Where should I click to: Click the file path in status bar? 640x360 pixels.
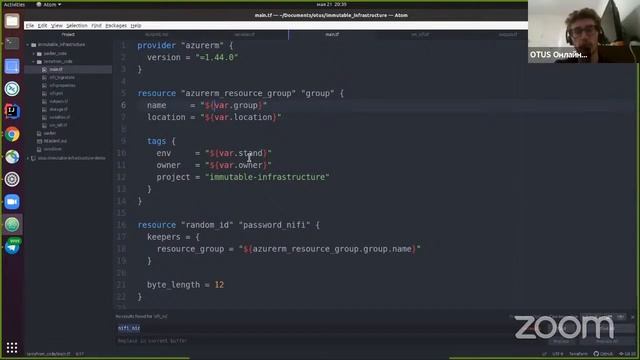[x=49, y=354]
